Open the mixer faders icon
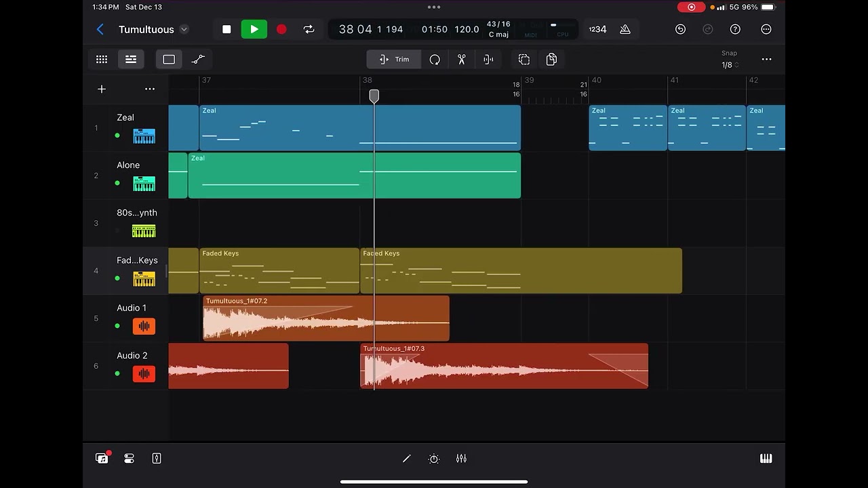This screenshot has height=488, width=868. coord(461,459)
